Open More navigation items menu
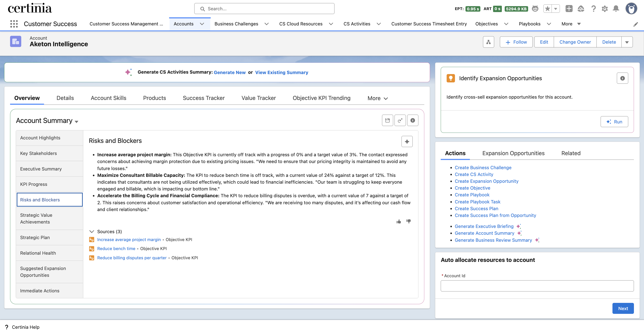The height and width of the screenshot is (334, 644). pyautogui.click(x=571, y=24)
